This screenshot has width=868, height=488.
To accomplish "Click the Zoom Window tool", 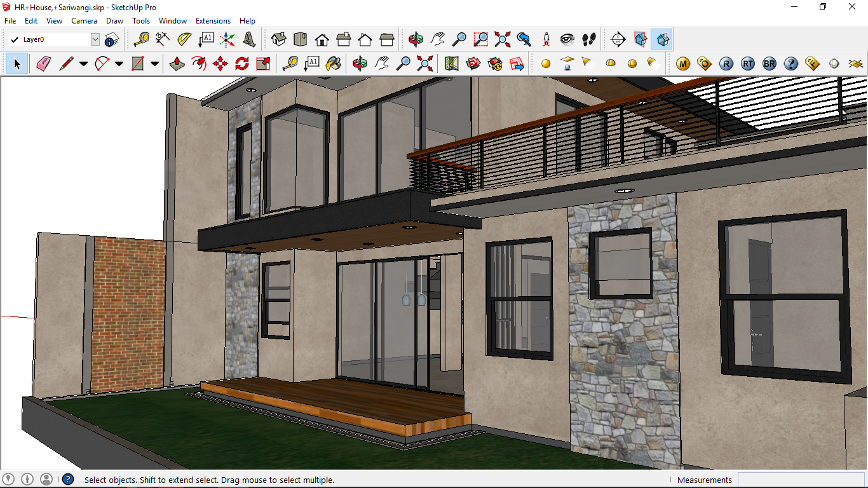I will pos(481,39).
